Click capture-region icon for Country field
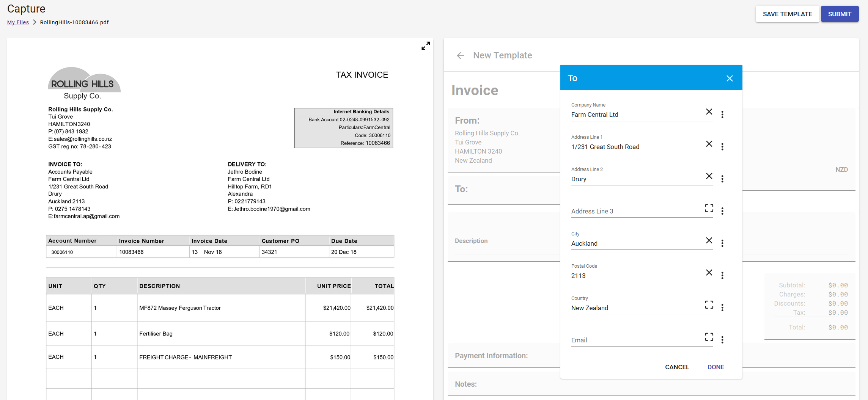The height and width of the screenshot is (400, 868). 709,305
